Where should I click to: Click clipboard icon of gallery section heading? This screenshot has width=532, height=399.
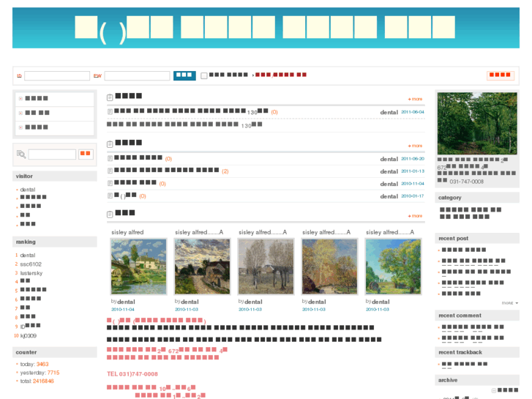point(110,215)
